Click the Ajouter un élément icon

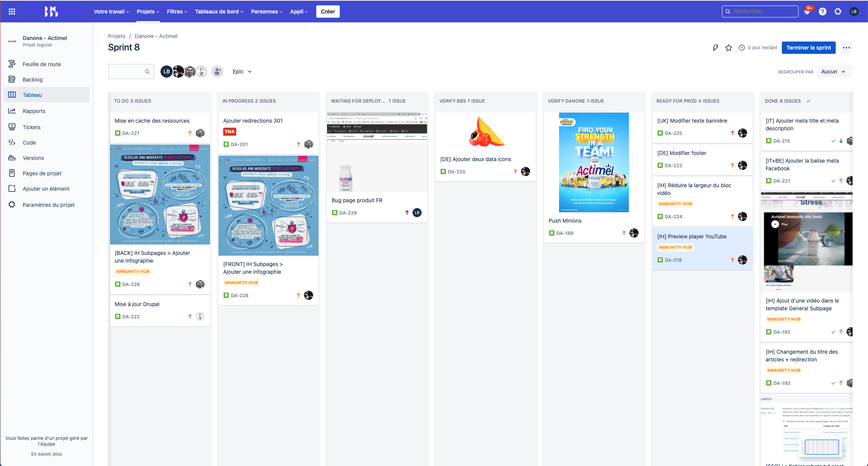point(12,189)
